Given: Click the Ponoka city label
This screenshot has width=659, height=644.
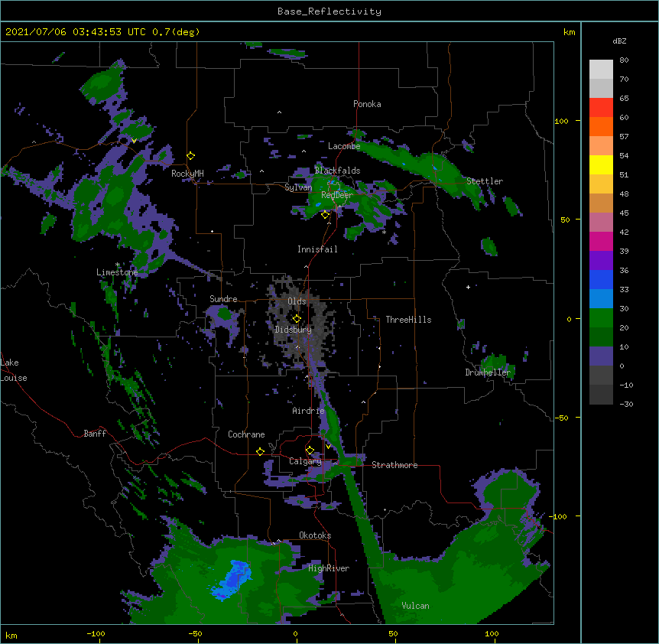Looking at the screenshot, I should 367,104.
